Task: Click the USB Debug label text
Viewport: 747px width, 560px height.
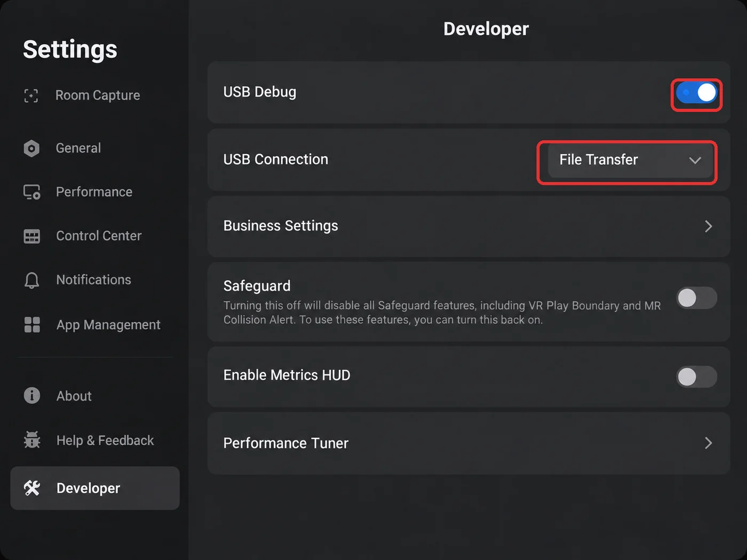Action: [260, 92]
